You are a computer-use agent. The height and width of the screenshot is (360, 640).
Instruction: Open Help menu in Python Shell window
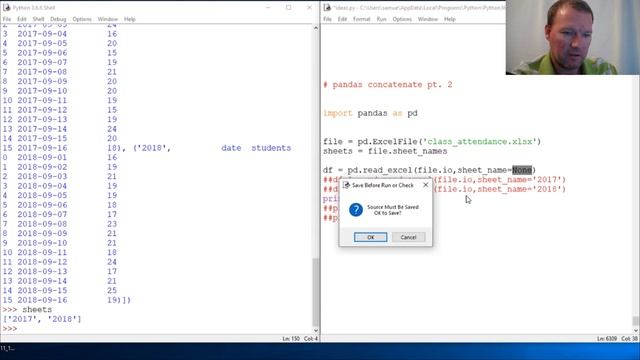pos(130,19)
